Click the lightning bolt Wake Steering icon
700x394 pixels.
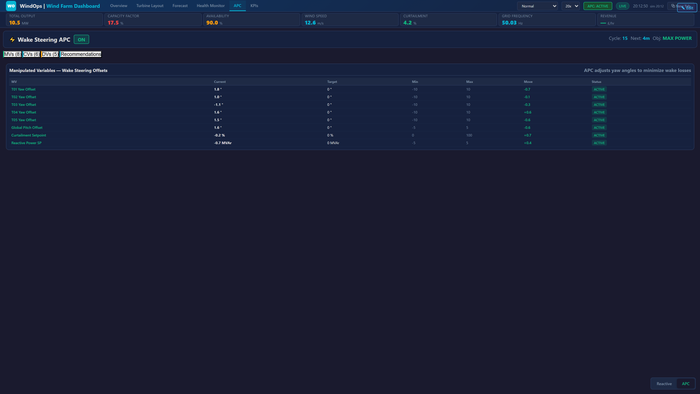tap(12, 40)
